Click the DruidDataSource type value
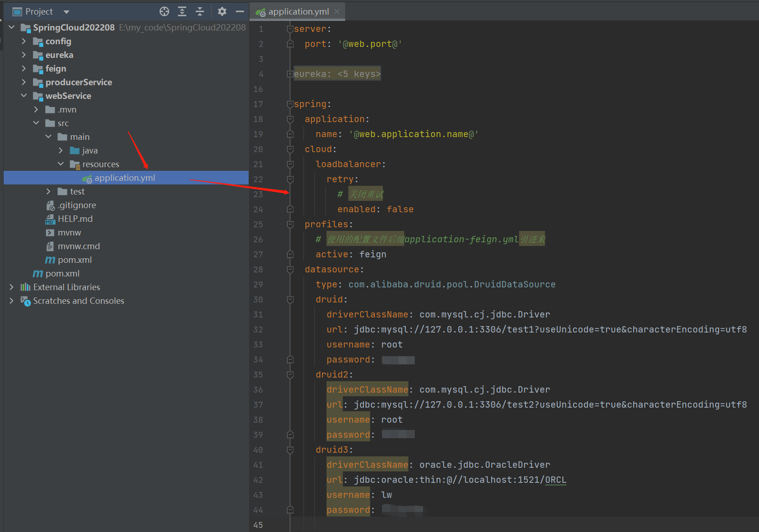 [x=452, y=284]
